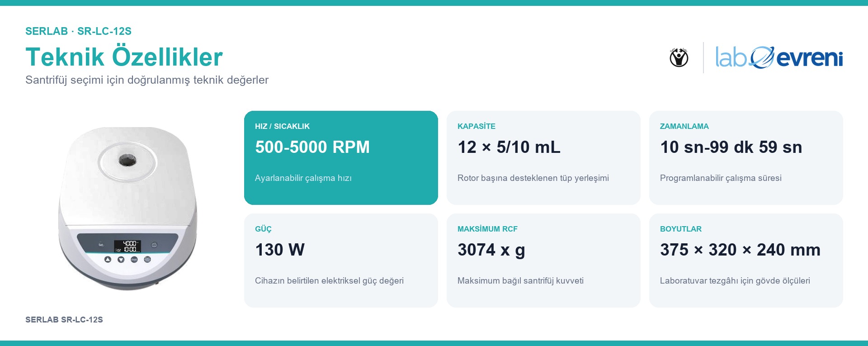This screenshot has height=346, width=868.
Task: Click the centrifuge display panel in image
Action: click(x=127, y=246)
